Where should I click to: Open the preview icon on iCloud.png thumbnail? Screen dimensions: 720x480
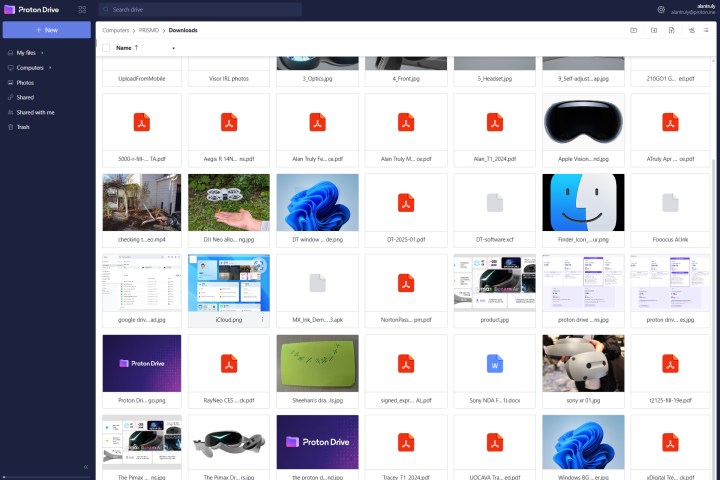258,265
